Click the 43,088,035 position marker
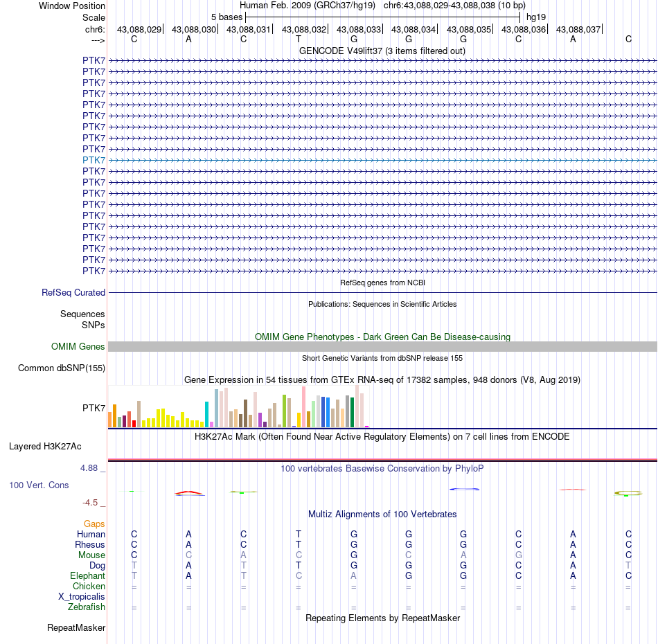This screenshot has height=644, width=658. pos(469,29)
